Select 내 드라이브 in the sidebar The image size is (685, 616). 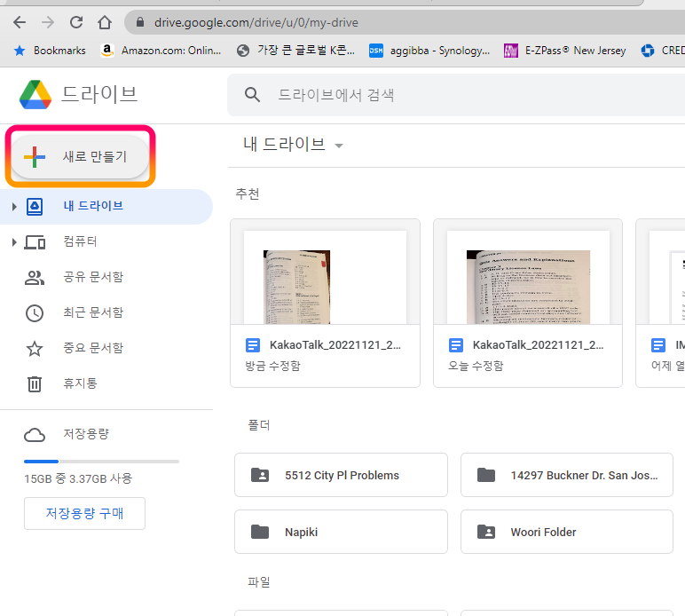pos(106,207)
